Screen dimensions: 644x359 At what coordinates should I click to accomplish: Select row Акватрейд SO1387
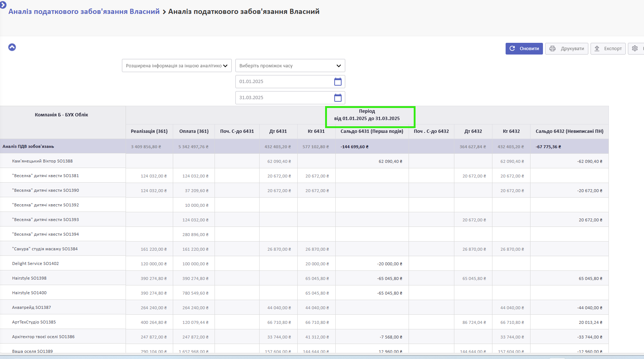(304, 307)
